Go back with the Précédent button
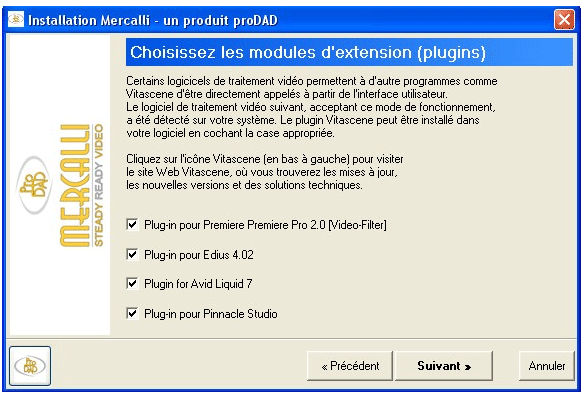The width and height of the screenshot is (586, 397). 350,366
